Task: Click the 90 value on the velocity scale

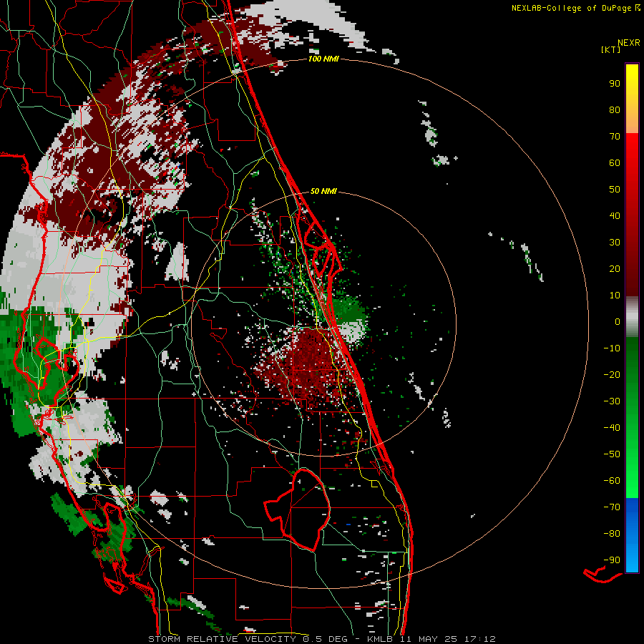Action: point(615,84)
